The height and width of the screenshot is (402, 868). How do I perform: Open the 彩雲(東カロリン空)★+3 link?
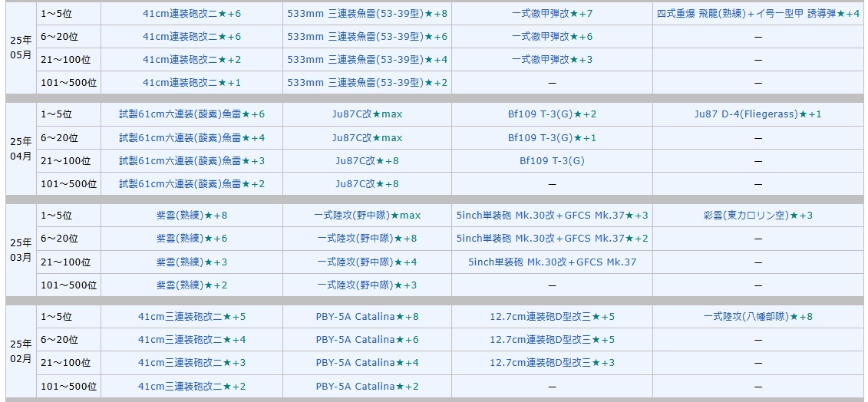(757, 216)
